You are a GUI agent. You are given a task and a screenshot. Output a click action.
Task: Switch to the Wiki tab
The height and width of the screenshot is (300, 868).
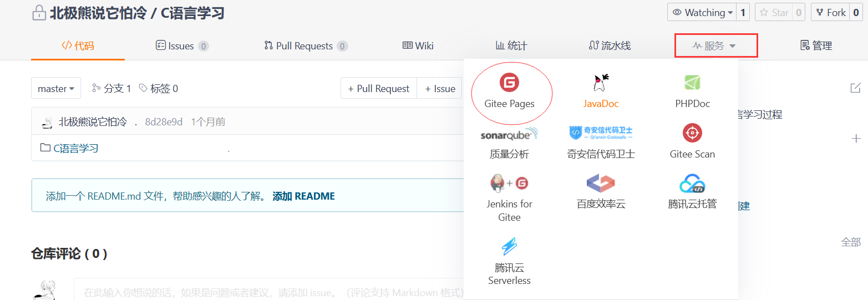[x=418, y=45]
